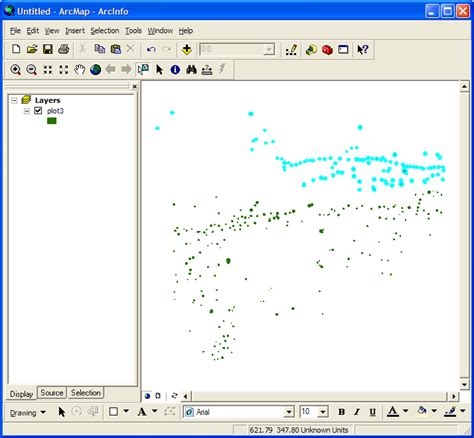This screenshot has height=438, width=474.
Task: Open the File menu
Action: [15, 31]
